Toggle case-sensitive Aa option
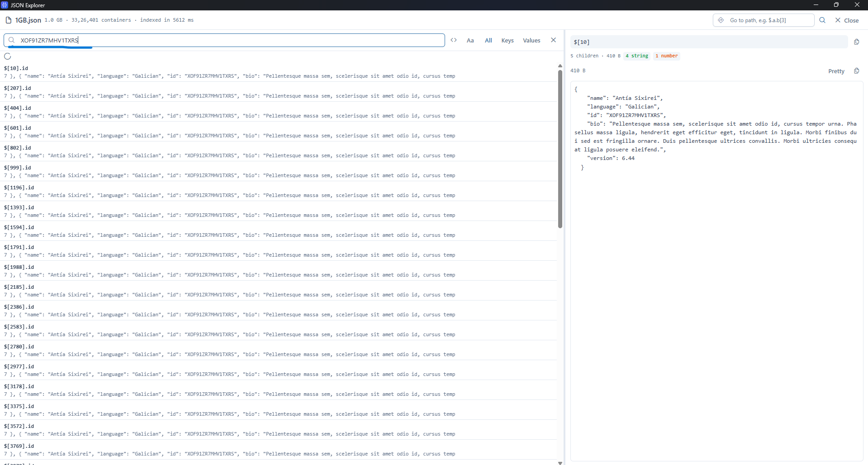 (x=470, y=40)
